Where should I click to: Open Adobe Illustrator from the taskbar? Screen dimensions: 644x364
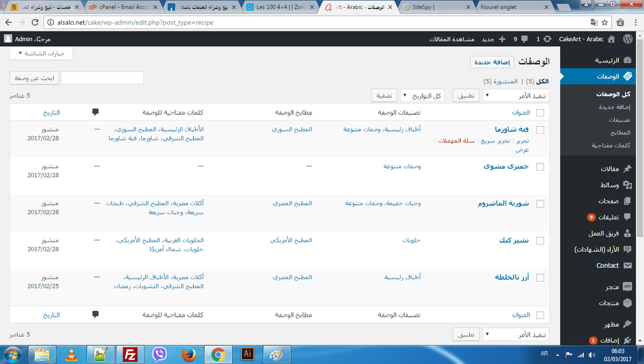tap(247, 354)
